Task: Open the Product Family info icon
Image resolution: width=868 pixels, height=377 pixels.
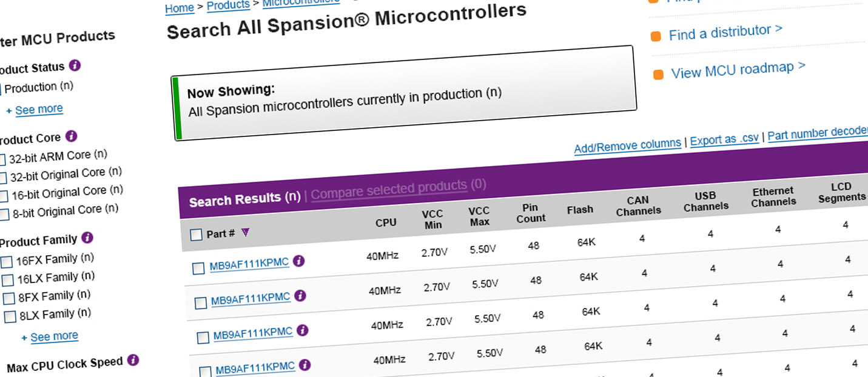Action: click(87, 238)
